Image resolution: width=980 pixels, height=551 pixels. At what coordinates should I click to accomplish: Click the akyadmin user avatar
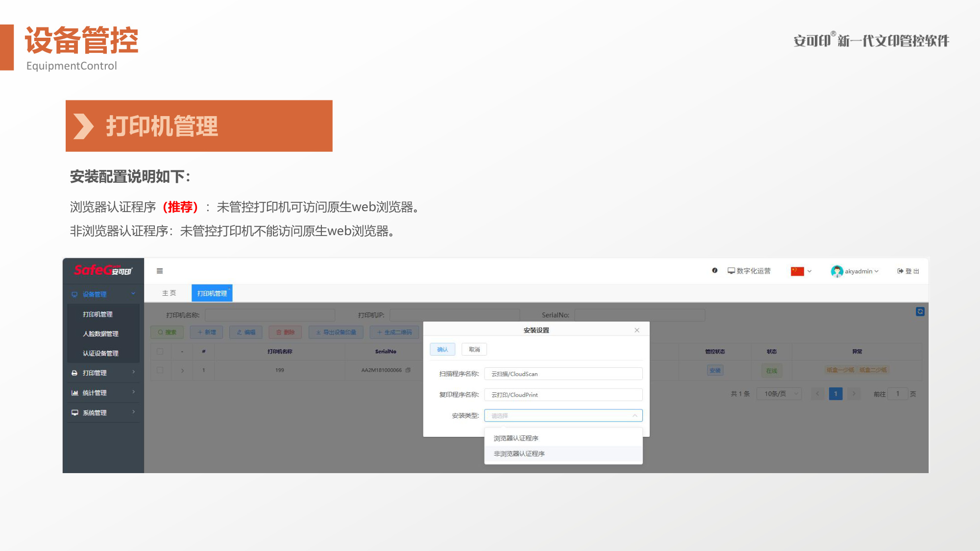pyautogui.click(x=837, y=271)
